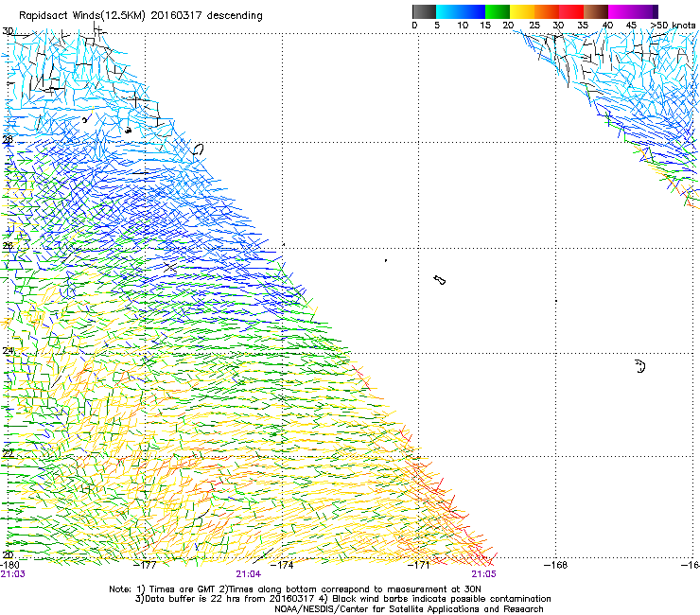This screenshot has height=615, width=700.
Task: Click the purple '21:05' time label
Action: [x=484, y=574]
